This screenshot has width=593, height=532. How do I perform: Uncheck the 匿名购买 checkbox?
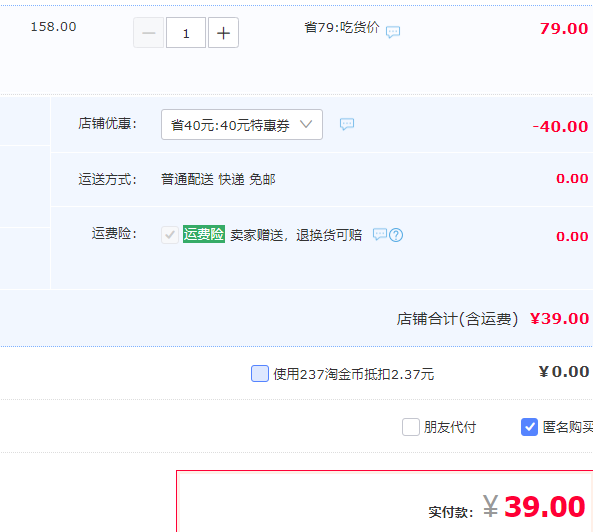[529, 427]
